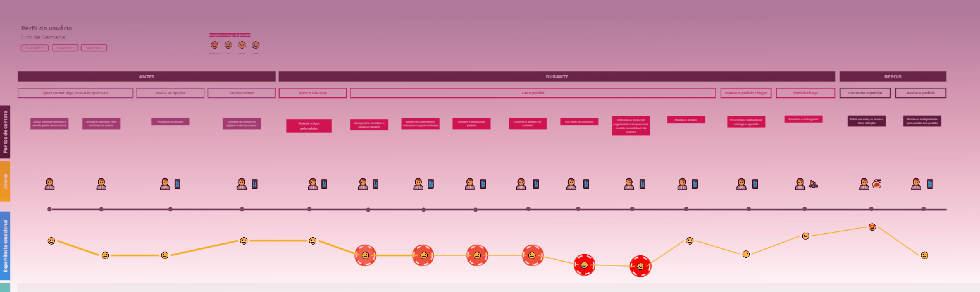Image resolution: width=980 pixels, height=292 pixels.
Task: Click the 'Perfil do usuário' heading
Action: pos(47,28)
